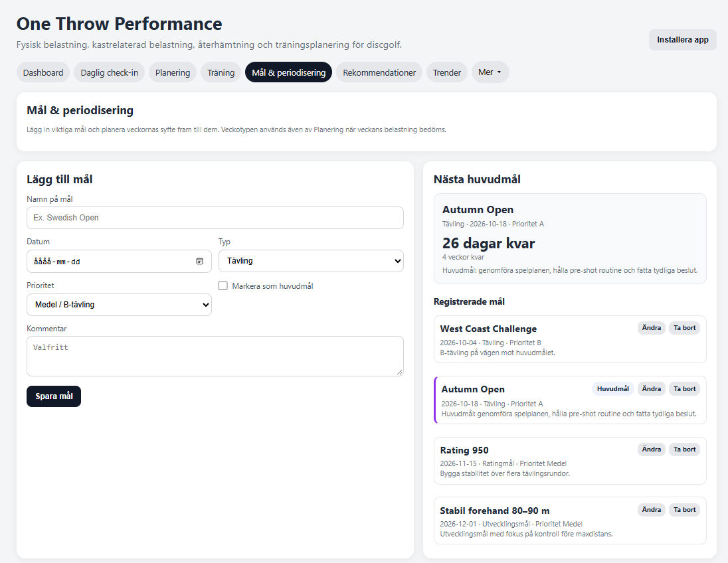This screenshot has height=563, width=728.
Task: Open the Mål & periodisering tab
Action: tap(289, 72)
